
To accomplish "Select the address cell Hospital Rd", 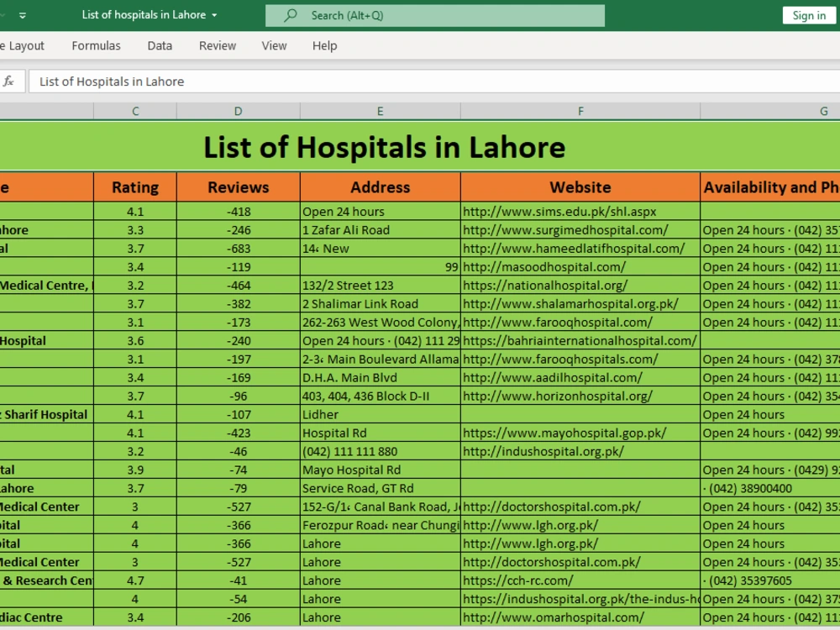I will 380,433.
